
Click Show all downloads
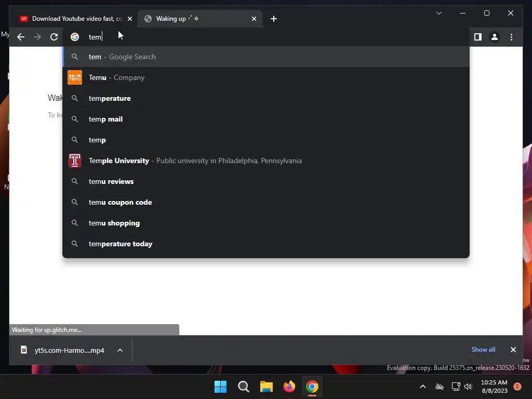[483, 350]
